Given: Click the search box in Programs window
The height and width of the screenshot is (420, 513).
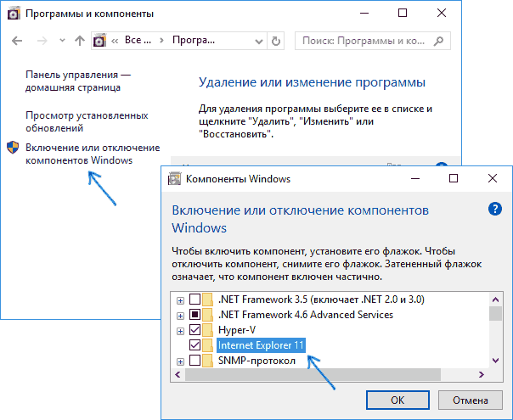Looking at the screenshot, I should [372, 41].
